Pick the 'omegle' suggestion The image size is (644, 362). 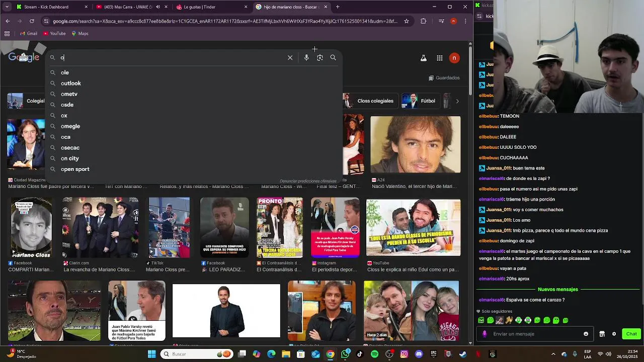194,126
